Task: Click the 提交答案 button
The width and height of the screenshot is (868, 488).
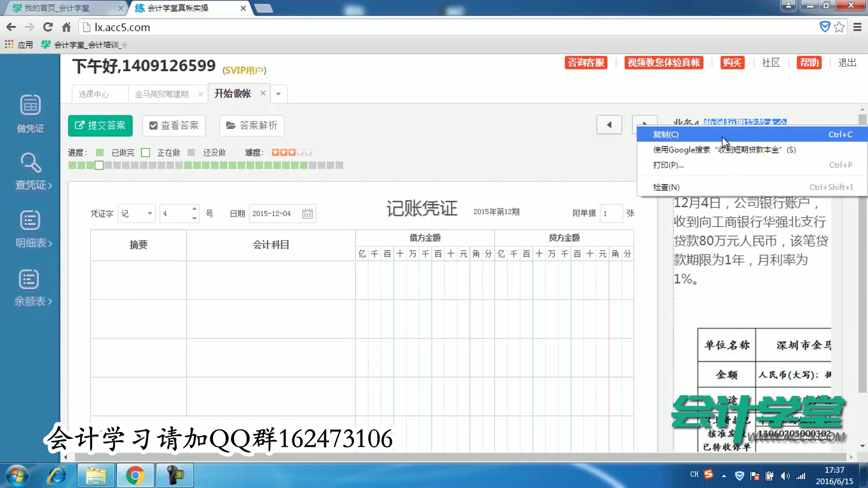Action: pyautogui.click(x=100, y=126)
